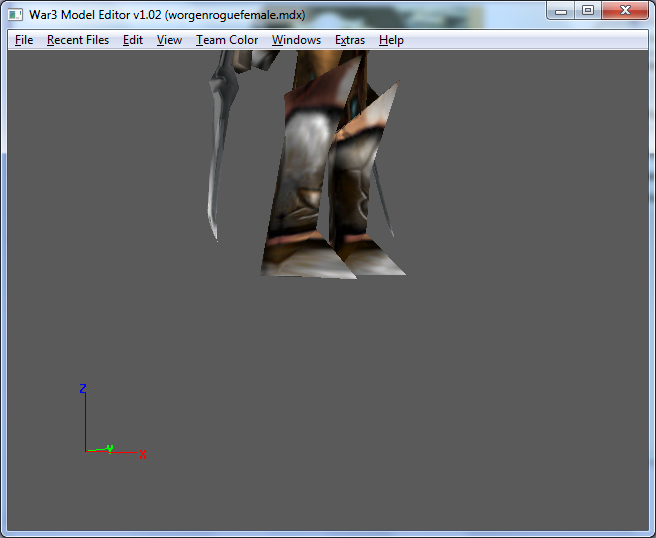
Task: Maximize the War3 Model Editor window
Action: [x=588, y=10]
